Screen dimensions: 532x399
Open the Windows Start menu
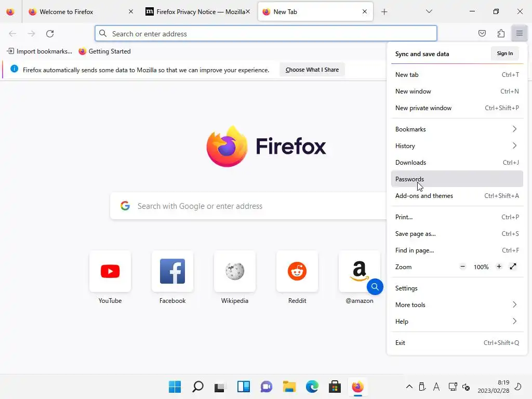click(x=175, y=387)
